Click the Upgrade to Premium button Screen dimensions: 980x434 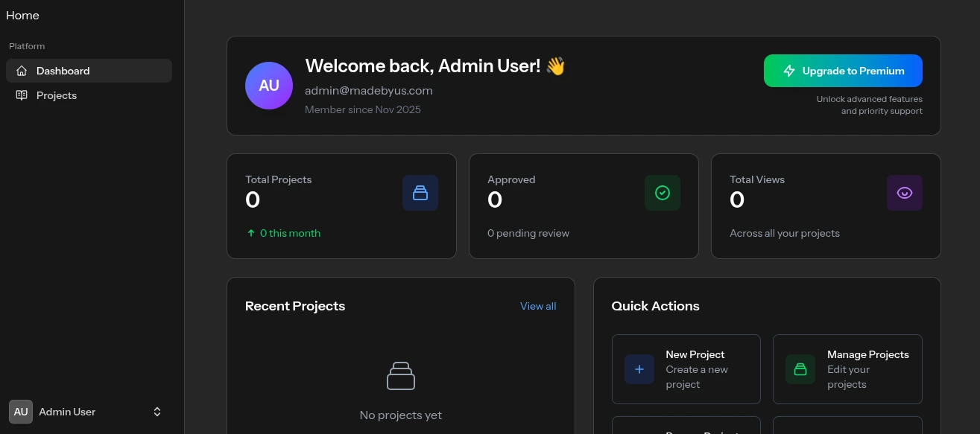click(x=843, y=71)
